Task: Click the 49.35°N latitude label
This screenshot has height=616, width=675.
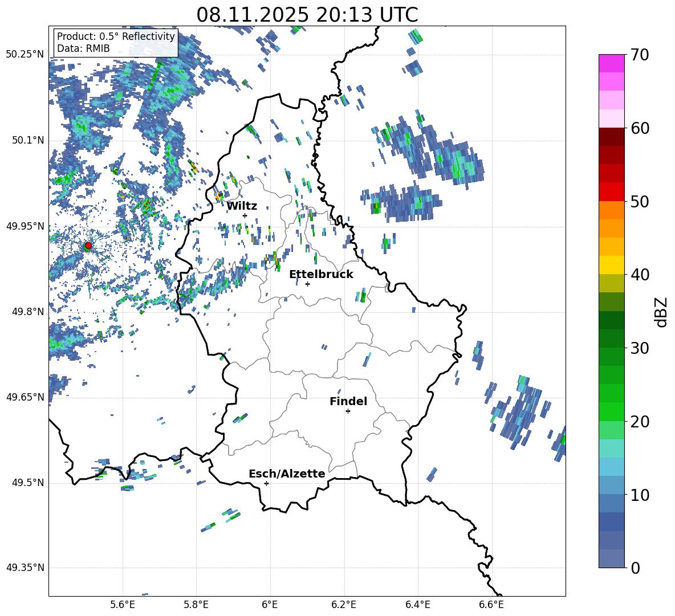Action: (x=25, y=568)
